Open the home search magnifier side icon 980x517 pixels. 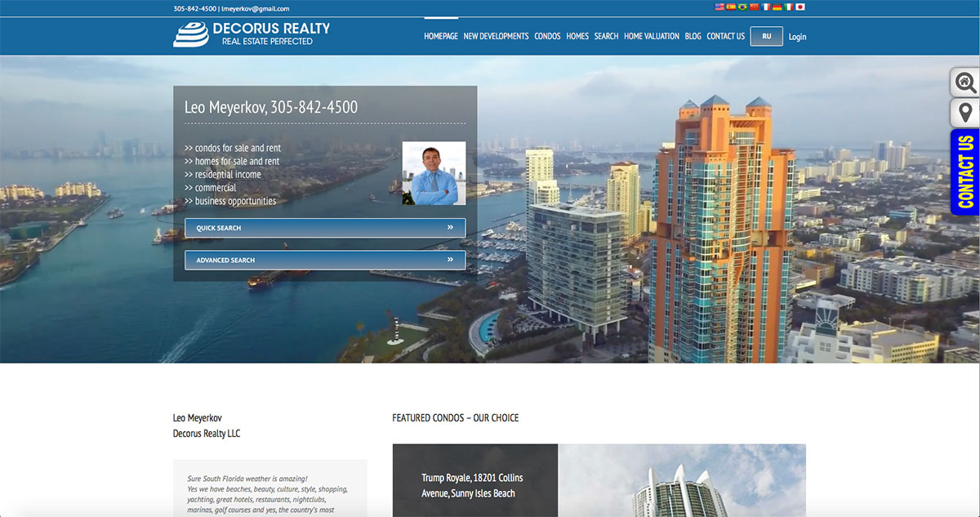(x=965, y=82)
